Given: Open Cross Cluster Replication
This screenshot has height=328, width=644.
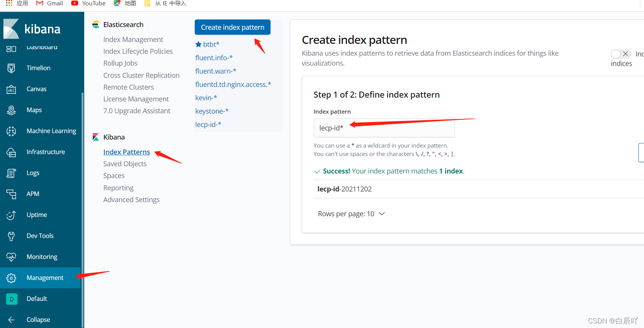Looking at the screenshot, I should click(141, 76).
